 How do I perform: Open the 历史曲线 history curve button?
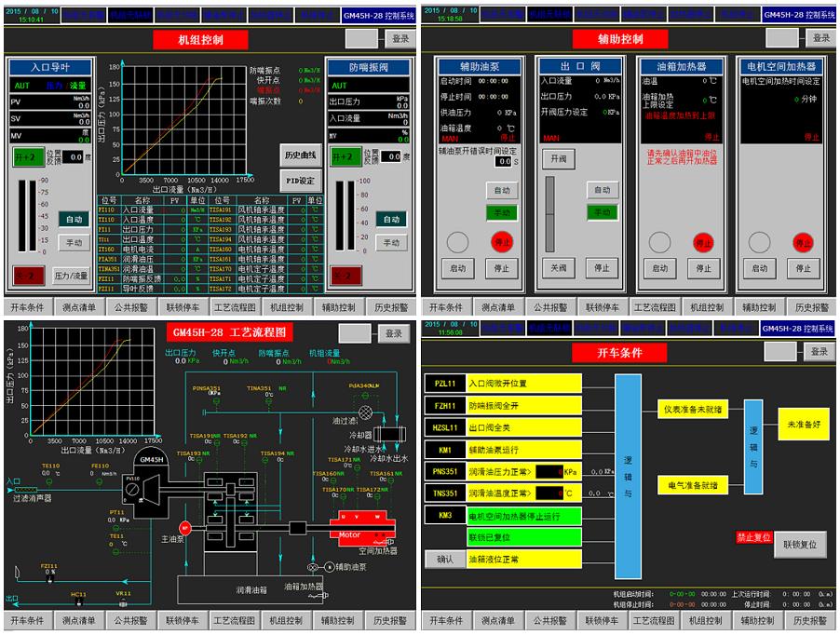click(x=299, y=155)
